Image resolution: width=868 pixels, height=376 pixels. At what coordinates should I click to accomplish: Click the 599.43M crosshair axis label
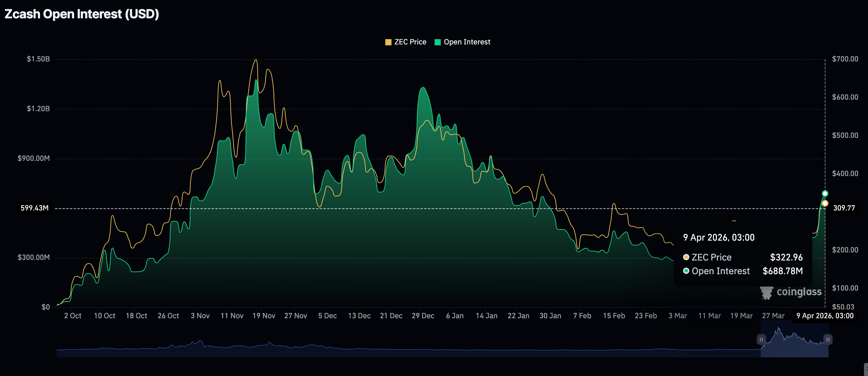pyautogui.click(x=34, y=208)
